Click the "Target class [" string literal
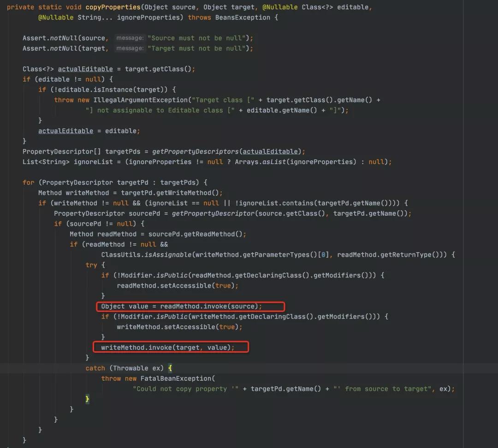Viewport: 498px width, 448px height. coord(223,100)
